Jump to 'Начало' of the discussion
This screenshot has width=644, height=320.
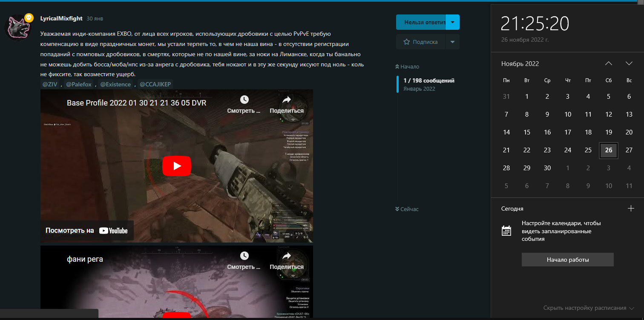pyautogui.click(x=407, y=67)
